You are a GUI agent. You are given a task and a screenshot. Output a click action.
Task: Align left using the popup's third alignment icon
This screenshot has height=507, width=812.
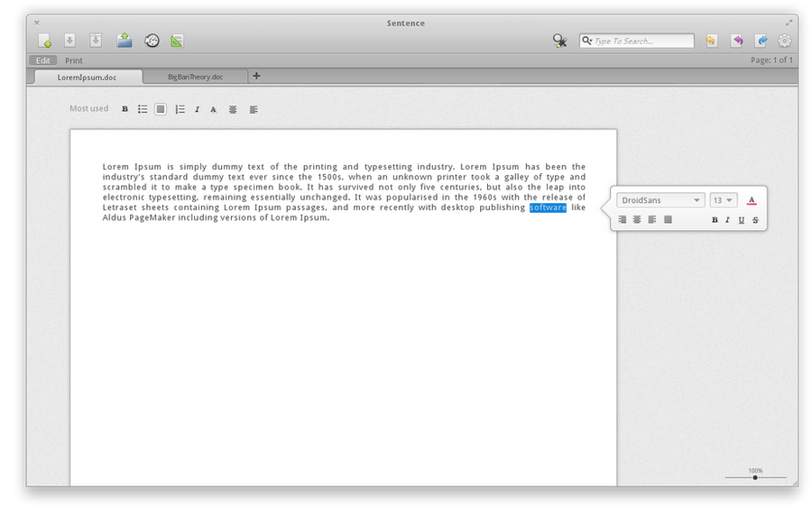coord(652,219)
